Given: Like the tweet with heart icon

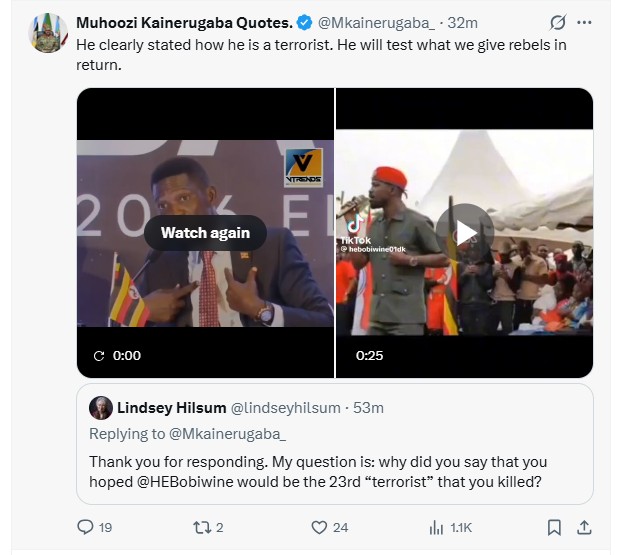Looking at the screenshot, I should tap(320, 527).
